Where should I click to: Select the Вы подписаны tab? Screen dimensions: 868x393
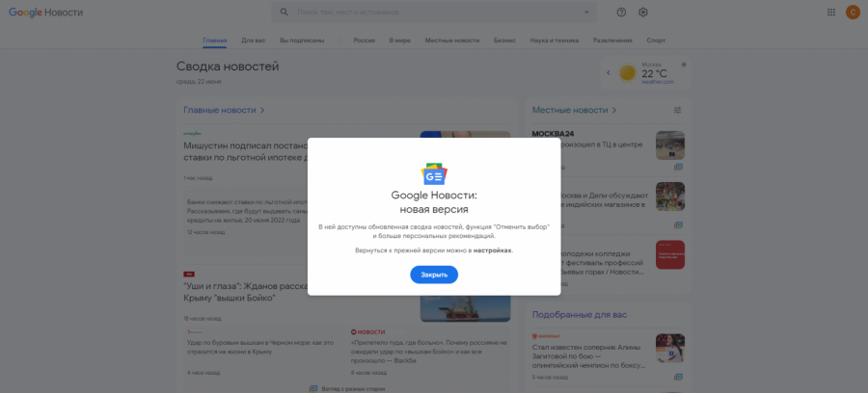point(302,40)
